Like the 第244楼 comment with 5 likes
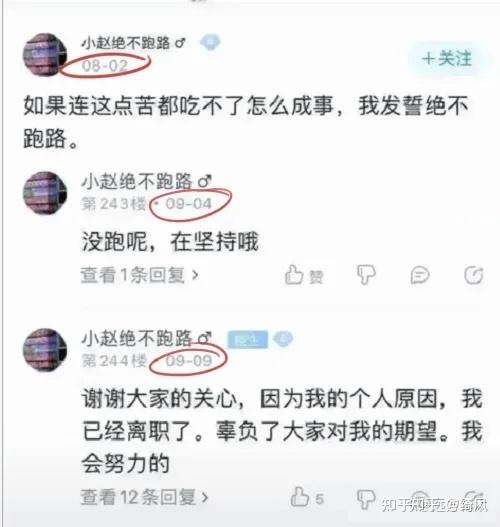 307,497
